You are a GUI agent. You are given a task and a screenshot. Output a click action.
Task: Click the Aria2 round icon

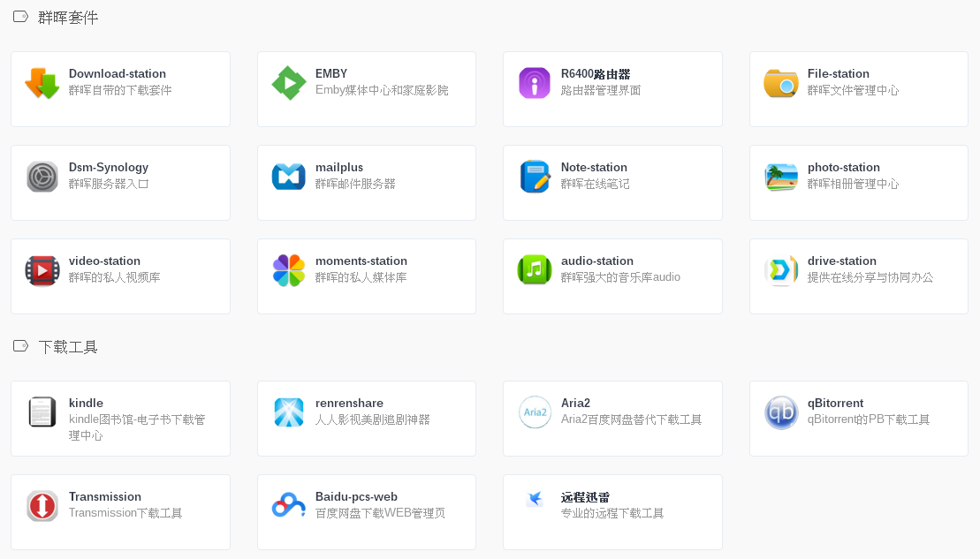(535, 412)
